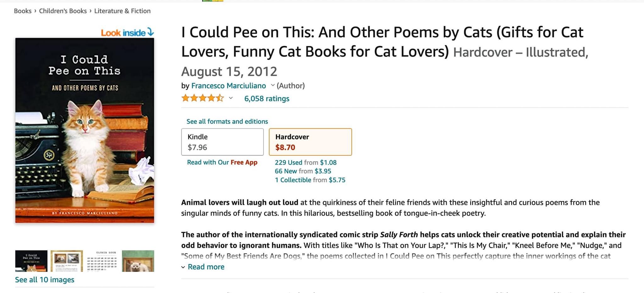The height and width of the screenshot is (293, 644).
Task: Expand the author dropdown next to Francesco Marciuliano
Action: click(x=273, y=85)
